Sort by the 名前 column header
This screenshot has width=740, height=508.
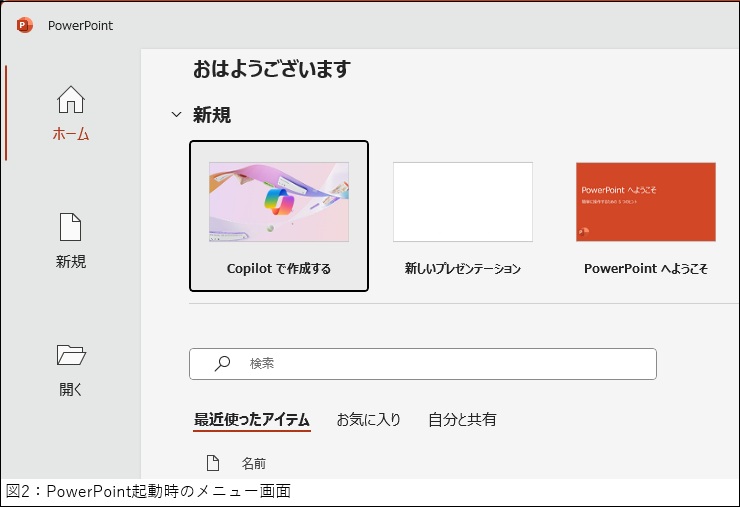254,463
